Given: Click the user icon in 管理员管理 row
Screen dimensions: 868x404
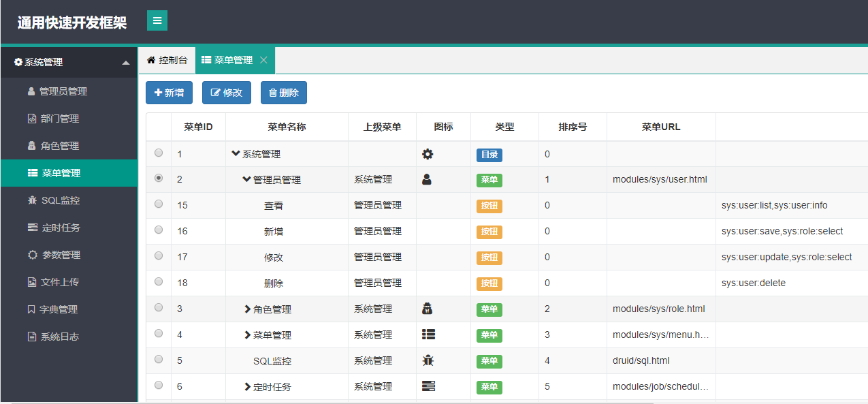Looking at the screenshot, I should [x=427, y=180].
